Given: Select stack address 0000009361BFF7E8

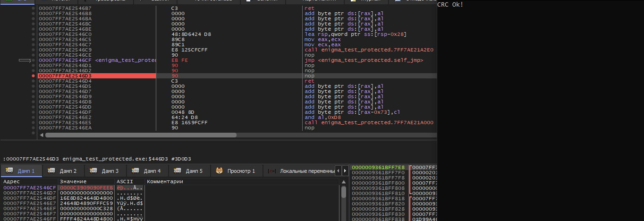Looking at the screenshot, I should (378, 167).
